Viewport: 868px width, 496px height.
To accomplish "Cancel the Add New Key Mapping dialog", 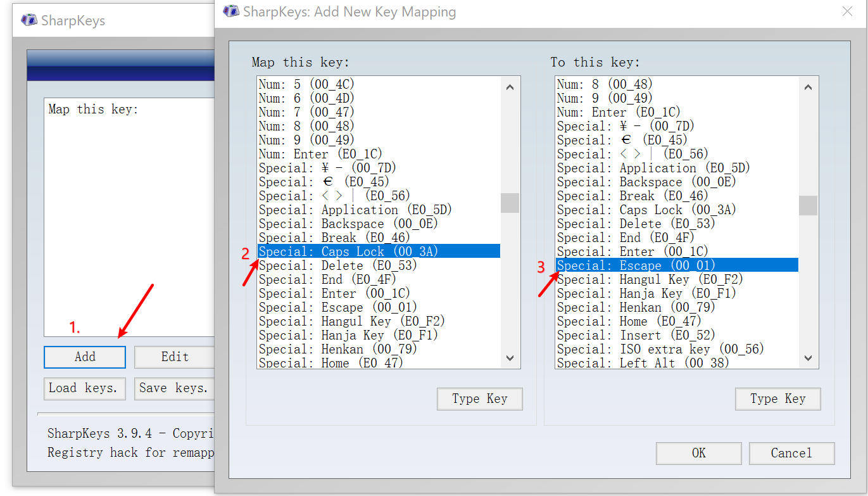I will click(x=791, y=453).
